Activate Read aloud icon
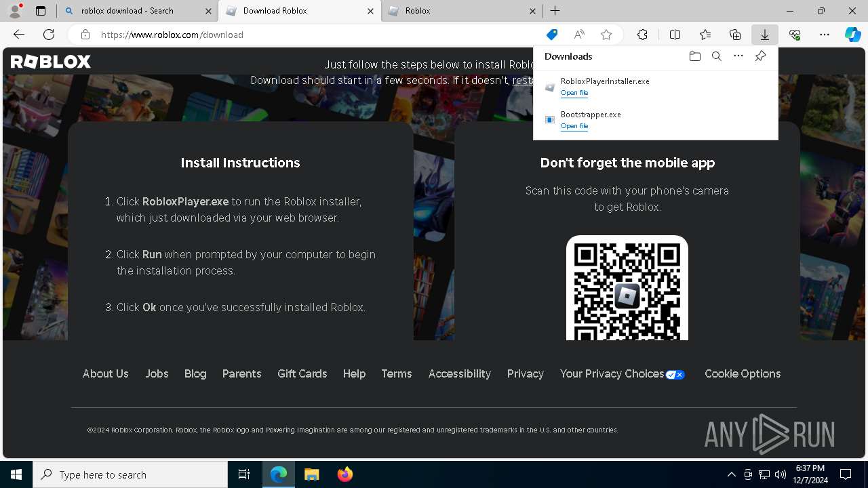The width and height of the screenshot is (868, 488). [579, 35]
